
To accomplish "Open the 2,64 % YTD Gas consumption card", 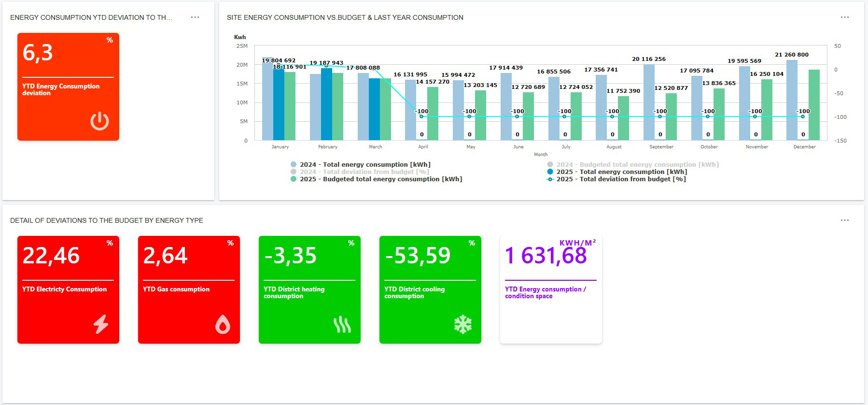I will [189, 289].
